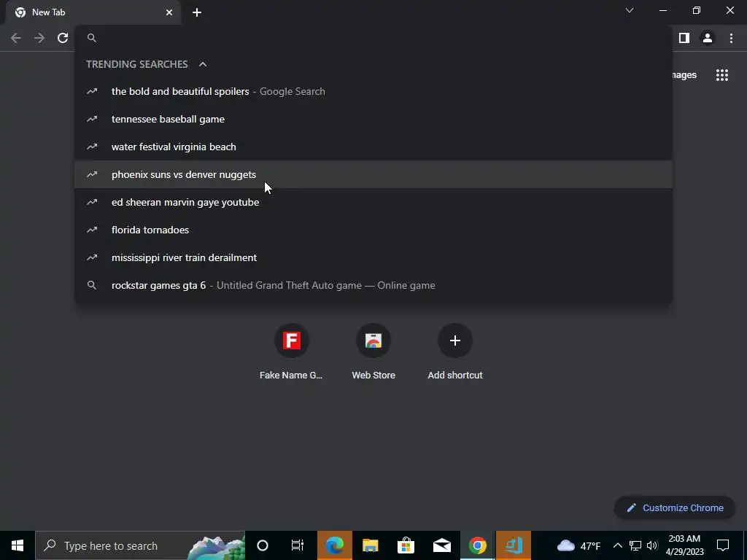Choose 'rockstar games gta 6' suggestion
The image size is (747, 560).
click(x=373, y=285)
